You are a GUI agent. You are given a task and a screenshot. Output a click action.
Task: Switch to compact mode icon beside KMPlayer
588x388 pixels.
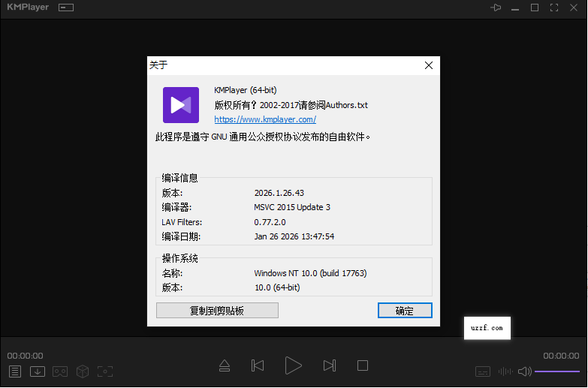(x=66, y=8)
